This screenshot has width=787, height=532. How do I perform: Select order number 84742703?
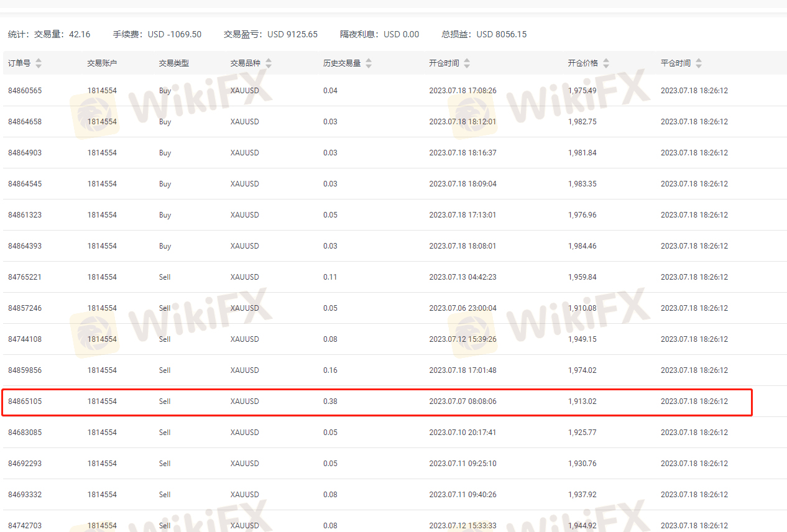click(x=25, y=526)
